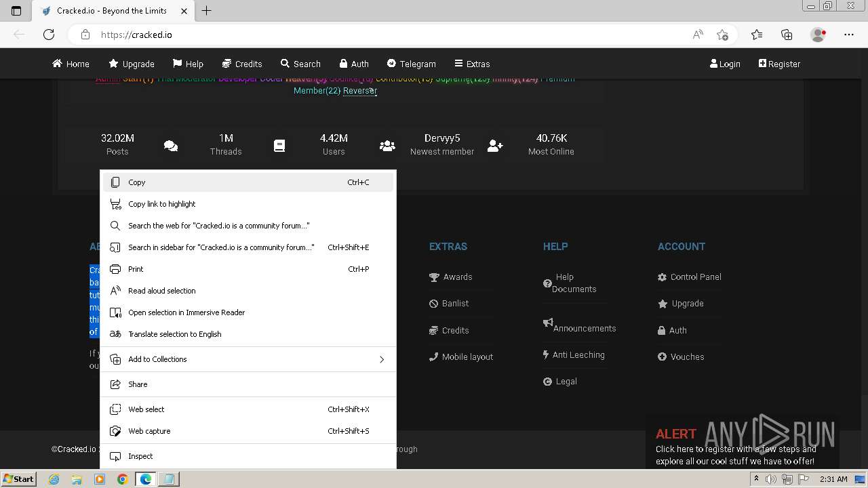Open the Banlist footer link
Screen dimensions: 868x488
coord(449,304)
